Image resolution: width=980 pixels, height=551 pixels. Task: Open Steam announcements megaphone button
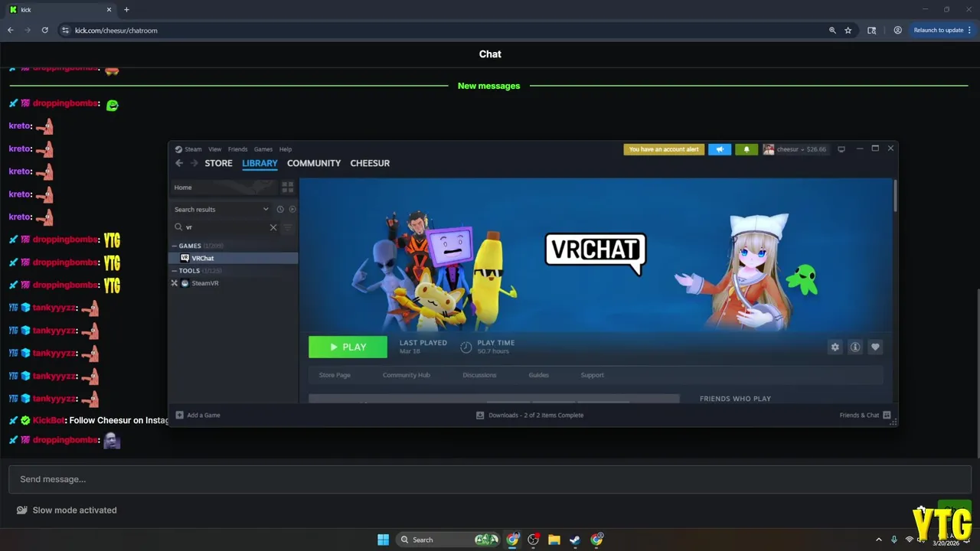[x=720, y=149]
